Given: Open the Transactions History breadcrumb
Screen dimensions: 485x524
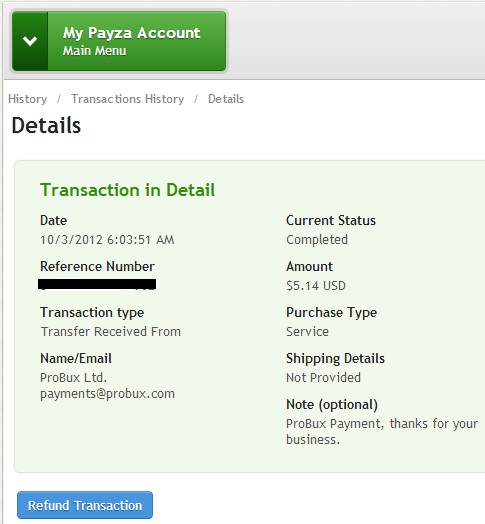Looking at the screenshot, I should pyautogui.click(x=127, y=99).
